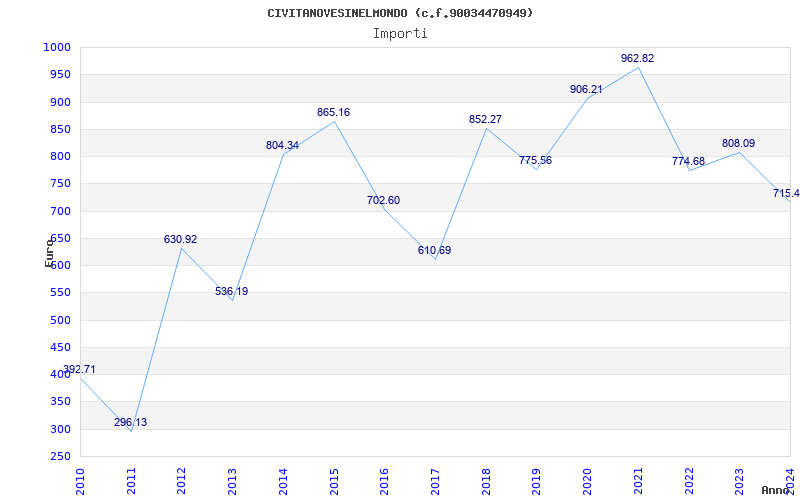Select the 2017 year label
800x500 pixels.
[x=436, y=482]
